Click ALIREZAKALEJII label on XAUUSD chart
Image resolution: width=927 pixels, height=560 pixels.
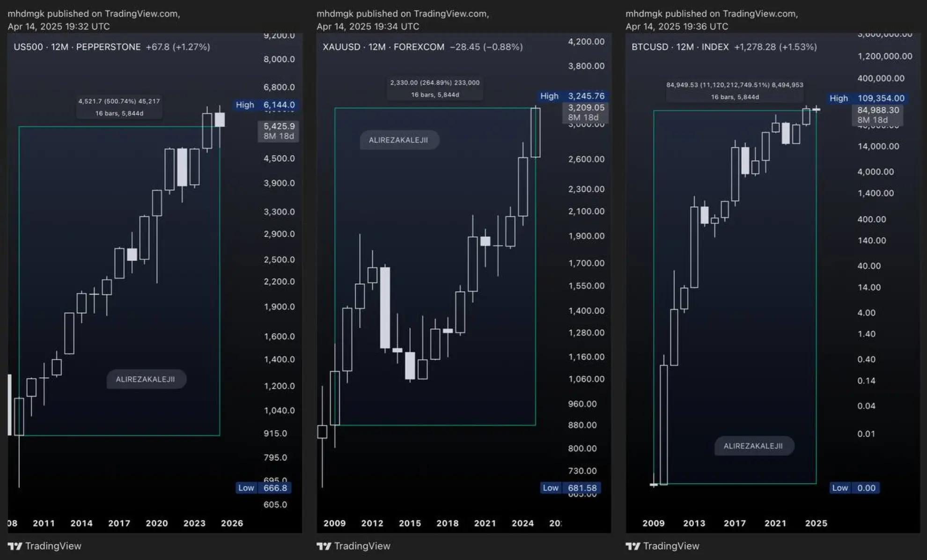(398, 140)
